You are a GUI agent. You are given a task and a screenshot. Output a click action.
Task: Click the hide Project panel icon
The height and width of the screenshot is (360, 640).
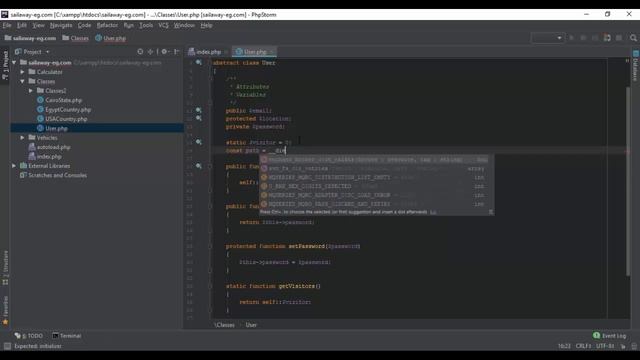click(176, 52)
